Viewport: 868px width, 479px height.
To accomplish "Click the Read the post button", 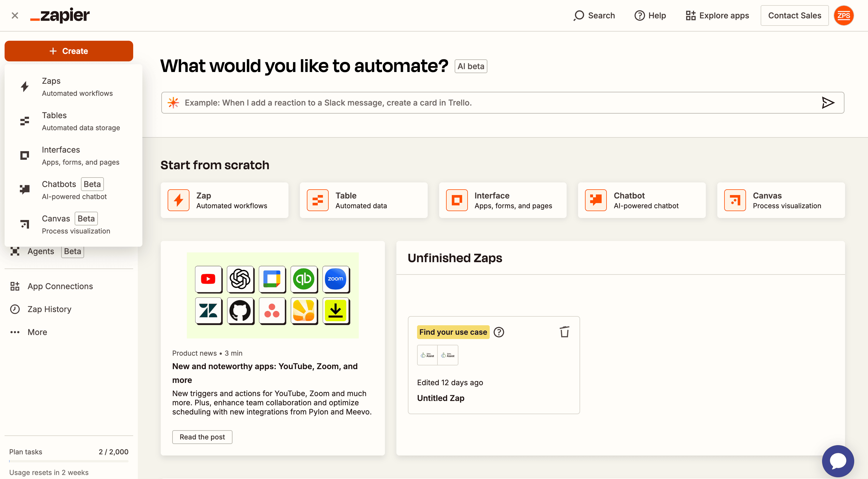I will [x=202, y=437].
